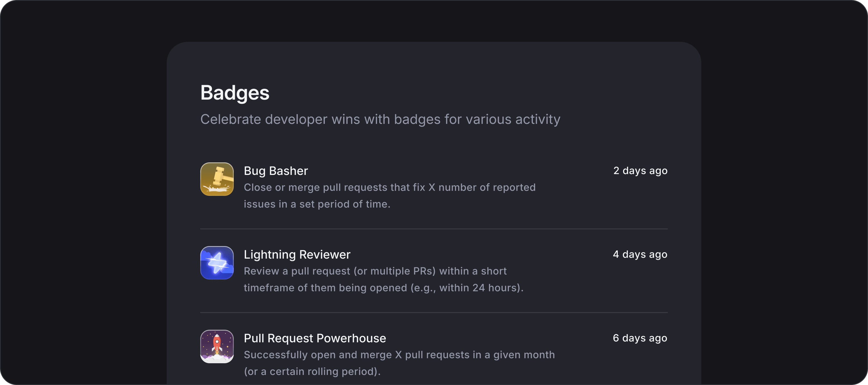This screenshot has width=868, height=385.
Task: Select the Lightning Reviewer title link
Action: point(297,254)
